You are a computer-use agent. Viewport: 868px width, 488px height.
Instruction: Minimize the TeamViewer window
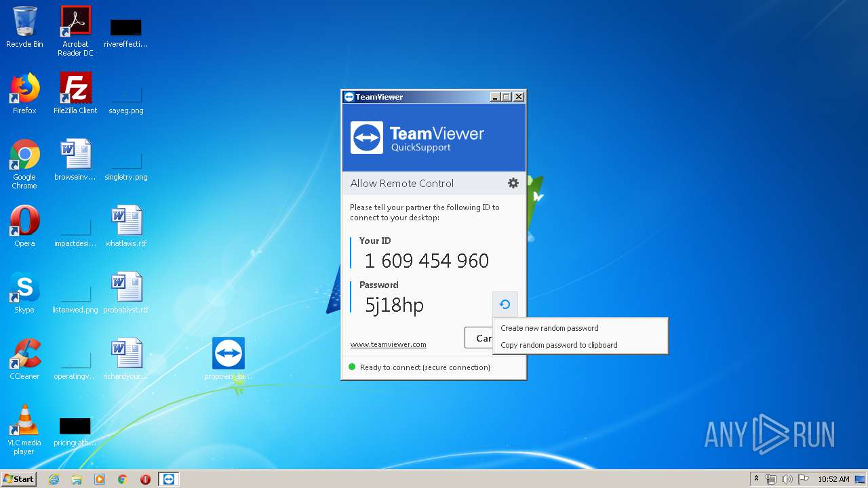[x=495, y=97]
